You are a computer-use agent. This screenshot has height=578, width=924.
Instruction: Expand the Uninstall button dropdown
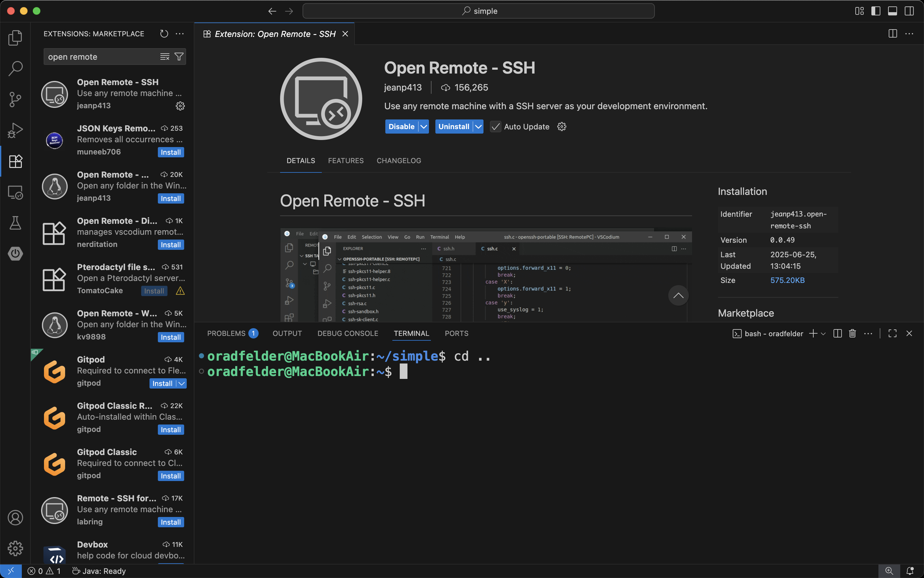(478, 127)
